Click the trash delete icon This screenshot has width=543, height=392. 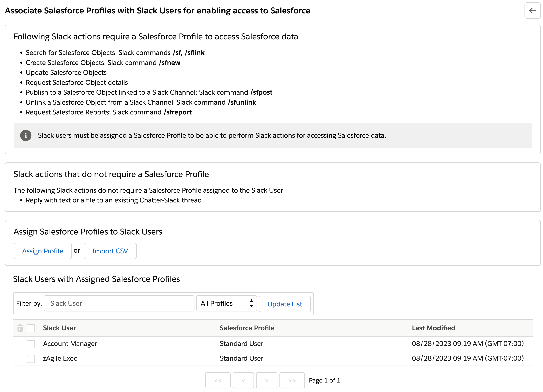click(20, 328)
